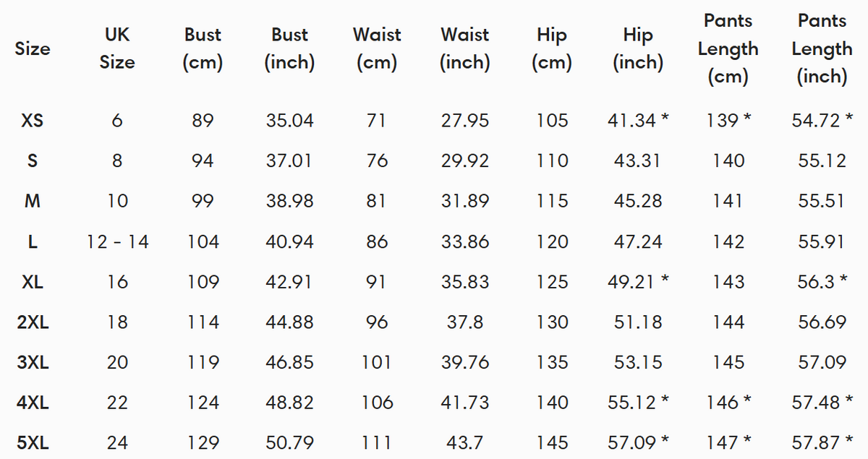The height and width of the screenshot is (459, 868).
Task: Select the 29.92 waist inch value
Action: [x=465, y=161]
